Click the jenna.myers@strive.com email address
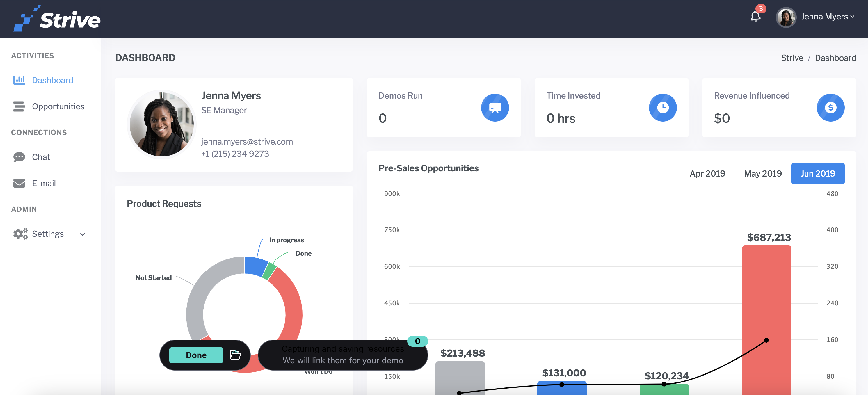Screen dimensions: 868x395 point(247,142)
